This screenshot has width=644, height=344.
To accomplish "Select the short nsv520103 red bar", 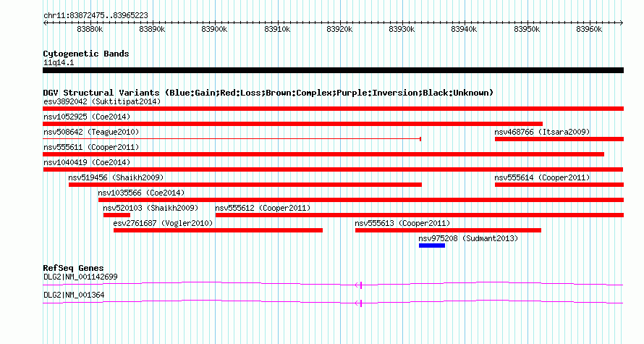I will pyautogui.click(x=116, y=215).
